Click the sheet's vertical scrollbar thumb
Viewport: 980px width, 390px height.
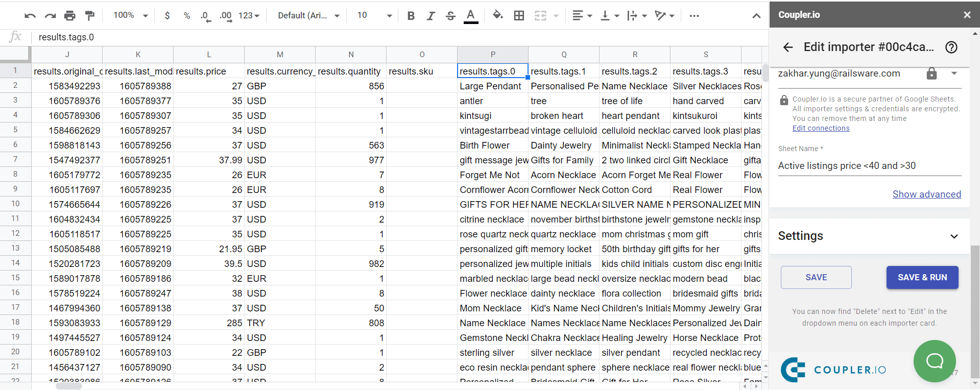click(765, 72)
